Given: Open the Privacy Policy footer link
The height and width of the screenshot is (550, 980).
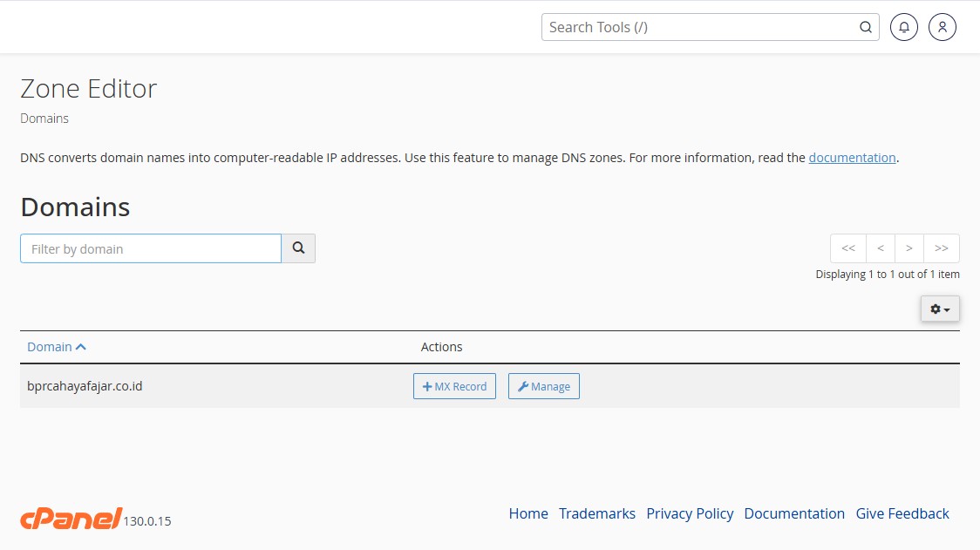Looking at the screenshot, I should 690,513.
